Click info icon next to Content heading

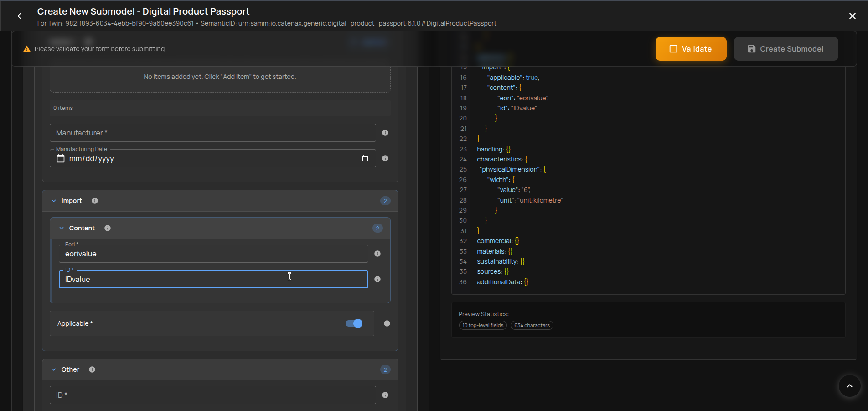[x=108, y=228]
